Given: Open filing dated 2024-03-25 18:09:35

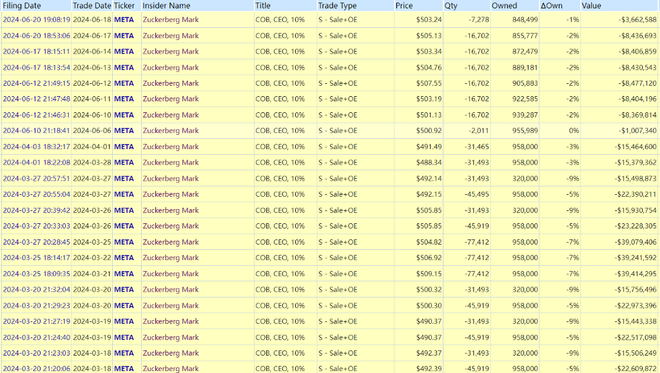Looking at the screenshot, I should 36,274.
